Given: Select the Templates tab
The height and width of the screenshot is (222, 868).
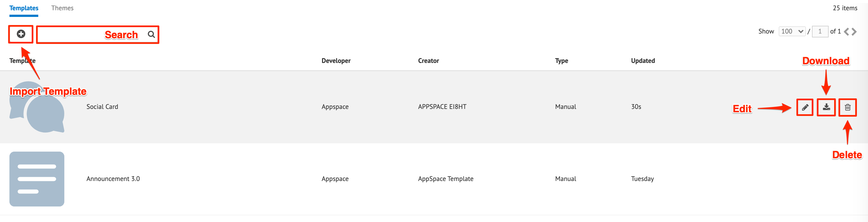Looking at the screenshot, I should tap(24, 8).
